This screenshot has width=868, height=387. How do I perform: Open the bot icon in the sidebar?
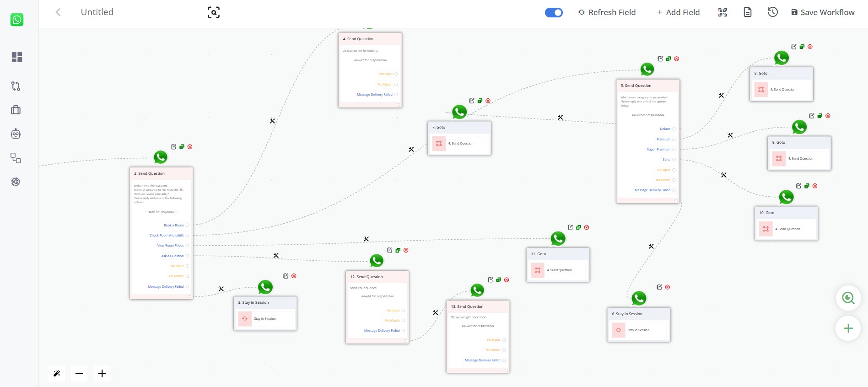pyautogui.click(x=16, y=134)
